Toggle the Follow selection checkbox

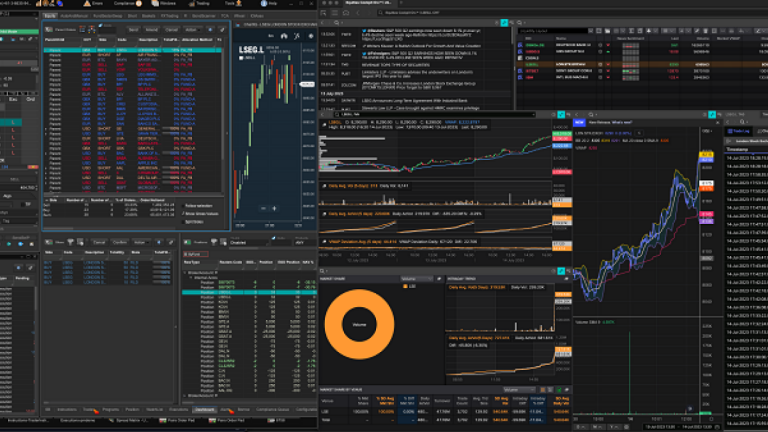point(185,205)
